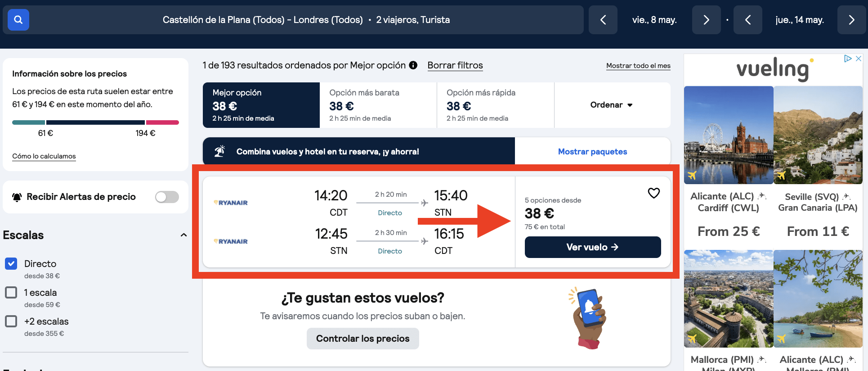Screen dimensions: 868x371
Task: Click the Ryanair logo on outbound flight
Action: (231, 203)
